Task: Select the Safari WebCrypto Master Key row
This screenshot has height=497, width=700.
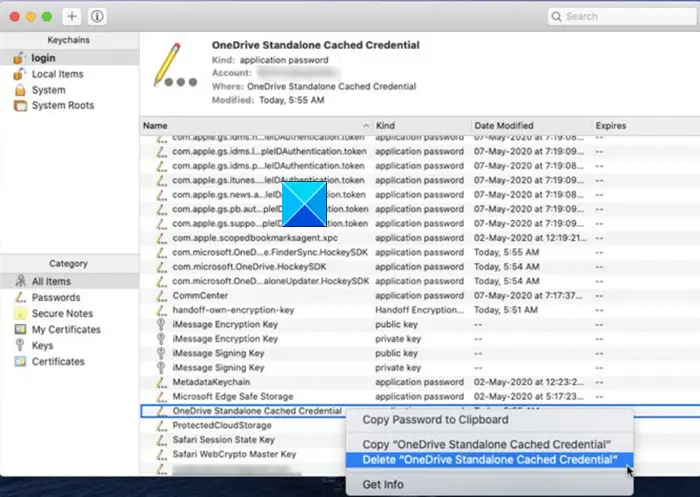Action: click(x=243, y=454)
